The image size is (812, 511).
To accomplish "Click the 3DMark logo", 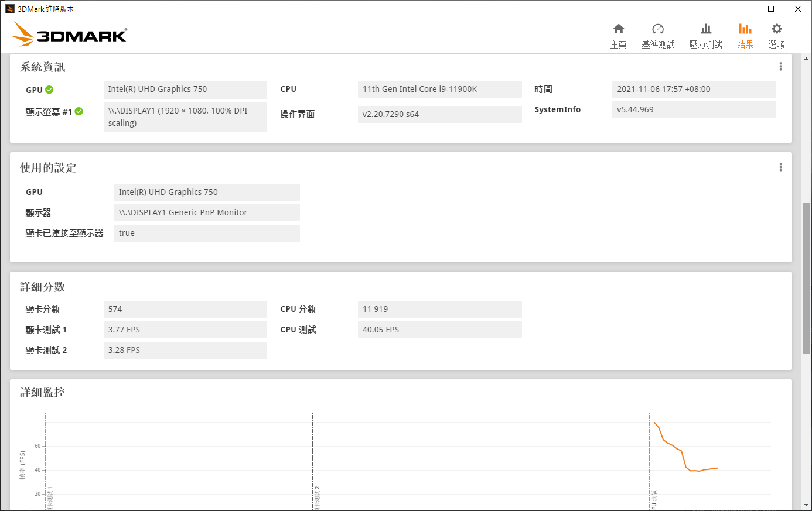I will coord(69,34).
